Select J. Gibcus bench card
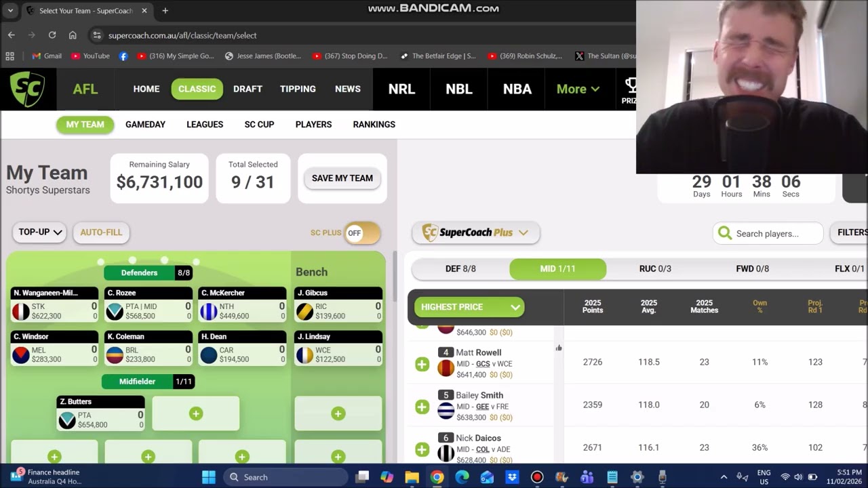The width and height of the screenshot is (868, 488). point(338,305)
